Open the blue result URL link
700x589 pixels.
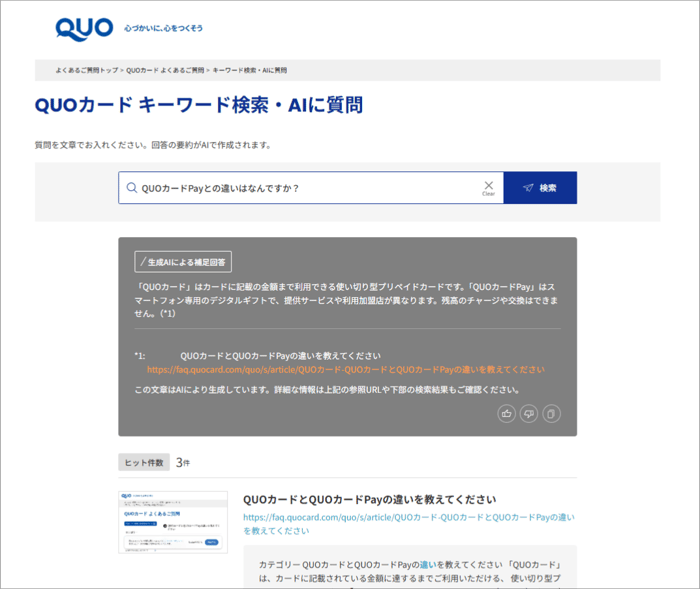click(409, 524)
